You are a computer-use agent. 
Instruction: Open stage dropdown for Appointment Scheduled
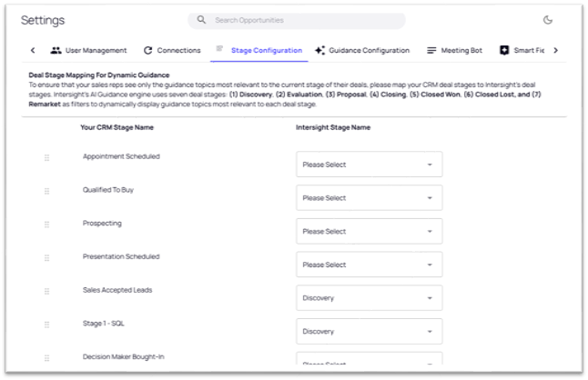click(369, 165)
